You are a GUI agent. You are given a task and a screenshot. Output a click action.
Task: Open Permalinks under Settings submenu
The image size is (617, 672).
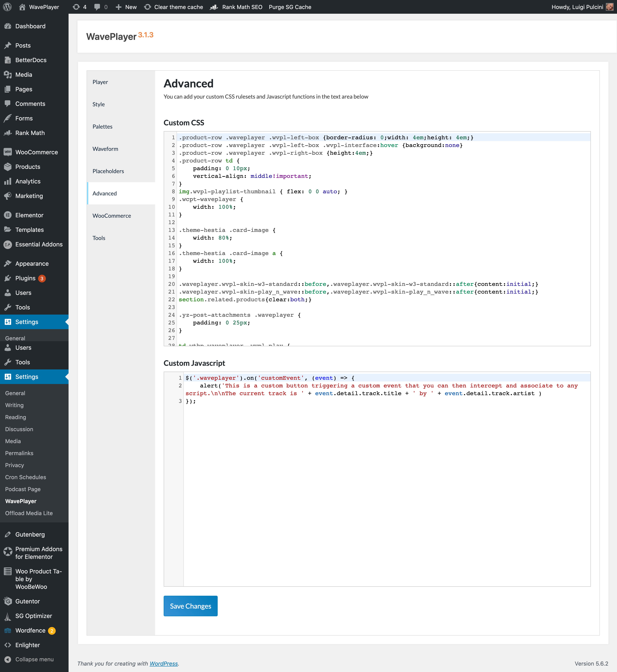point(19,453)
